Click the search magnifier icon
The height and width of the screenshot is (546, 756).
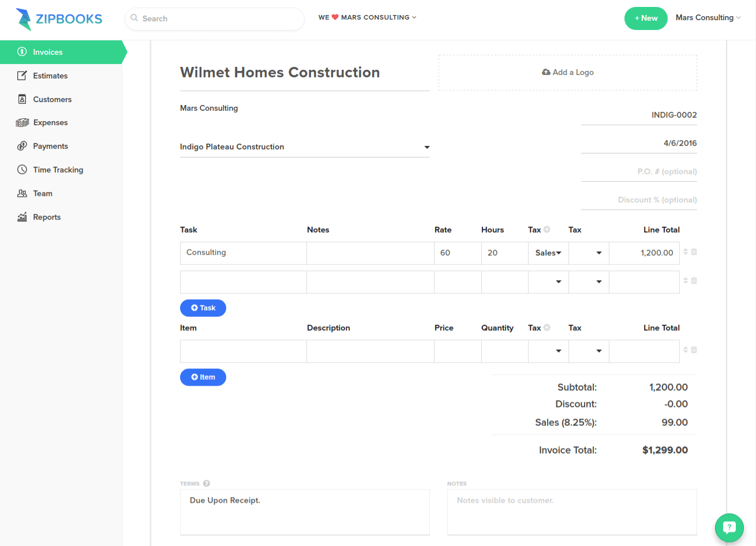coord(134,18)
